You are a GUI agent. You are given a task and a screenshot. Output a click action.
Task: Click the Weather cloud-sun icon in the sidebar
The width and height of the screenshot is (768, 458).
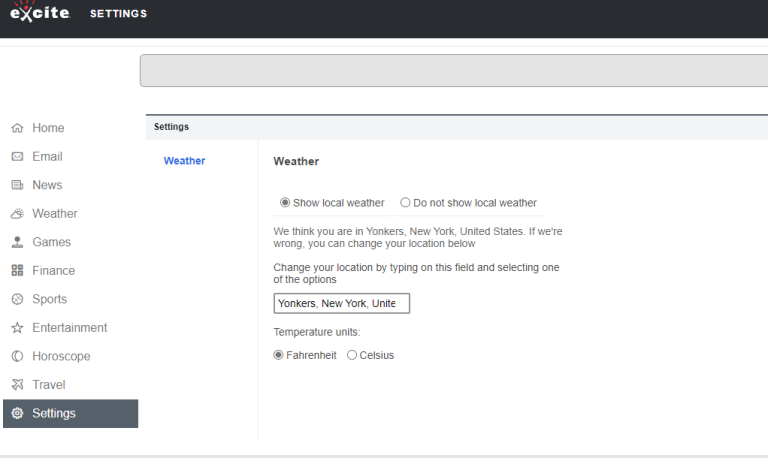click(x=17, y=214)
